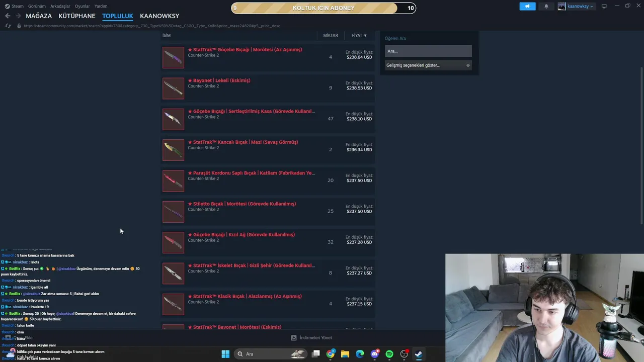644x362 pixels.
Task: Open the Oyunlar menu
Action: click(x=83, y=6)
